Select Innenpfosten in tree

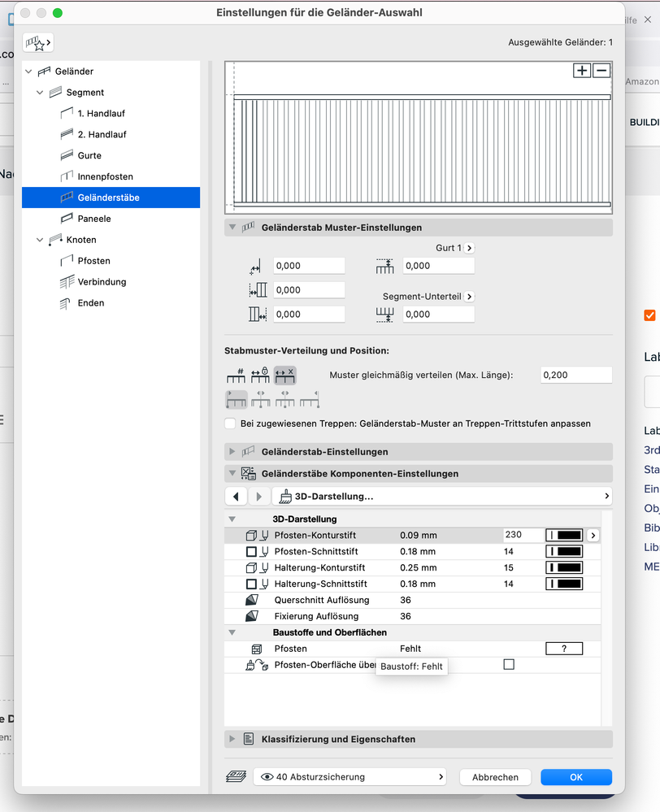tap(105, 176)
